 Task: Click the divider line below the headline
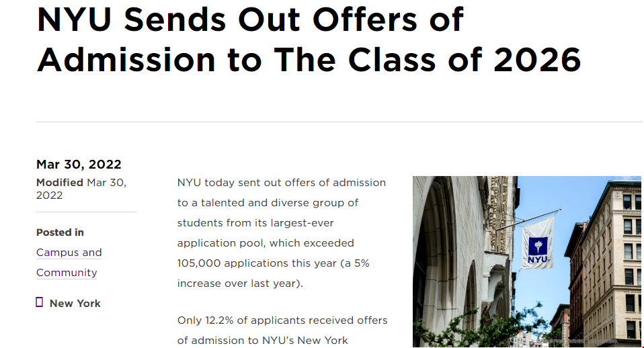tap(339, 122)
